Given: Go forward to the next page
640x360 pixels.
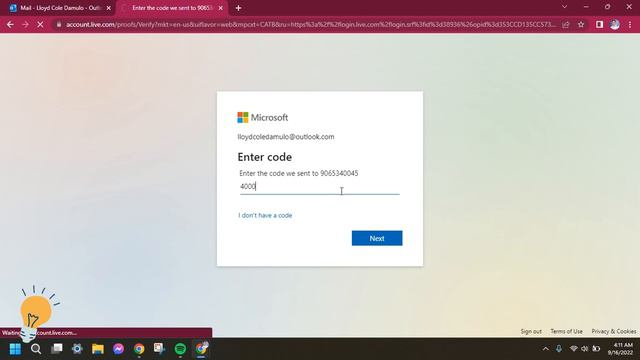Looking at the screenshot, I should click(x=25, y=24).
